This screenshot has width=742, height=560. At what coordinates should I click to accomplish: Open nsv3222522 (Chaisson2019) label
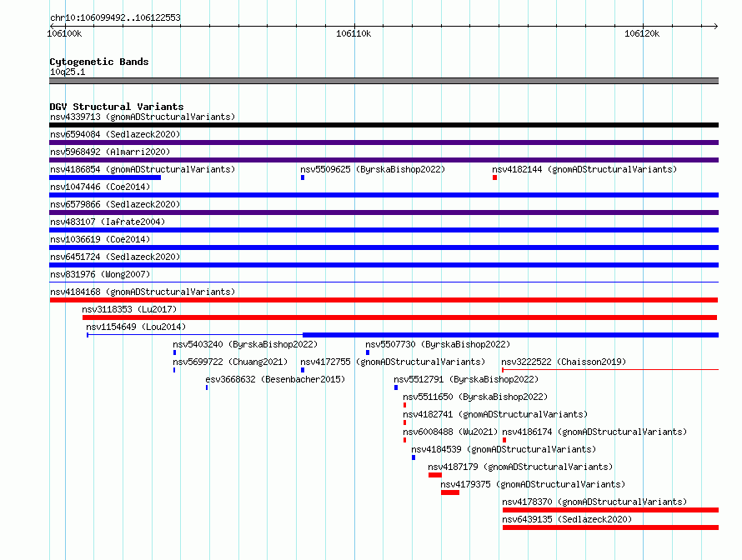(x=564, y=362)
